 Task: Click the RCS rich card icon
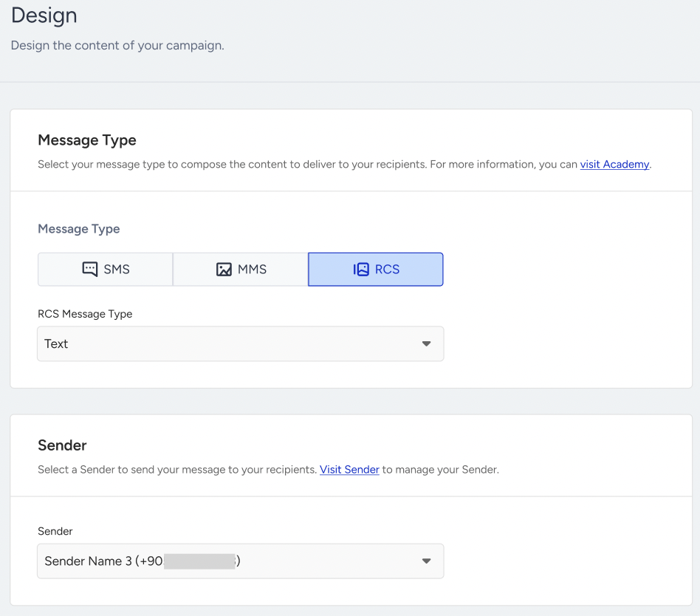[x=361, y=270]
